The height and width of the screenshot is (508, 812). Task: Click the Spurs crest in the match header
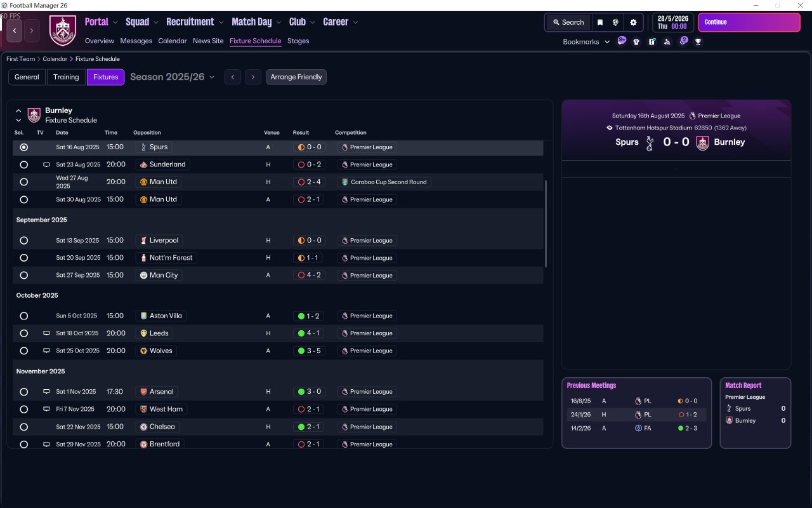[649, 143]
